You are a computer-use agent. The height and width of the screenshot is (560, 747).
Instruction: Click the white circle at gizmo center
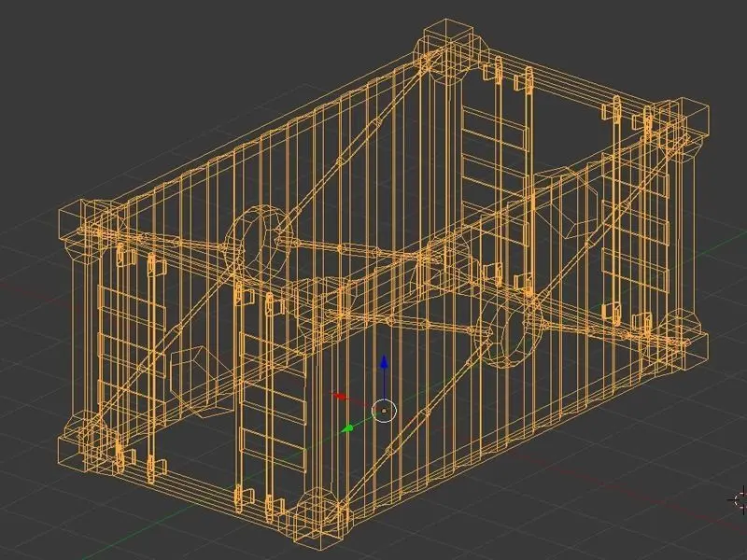tap(384, 411)
